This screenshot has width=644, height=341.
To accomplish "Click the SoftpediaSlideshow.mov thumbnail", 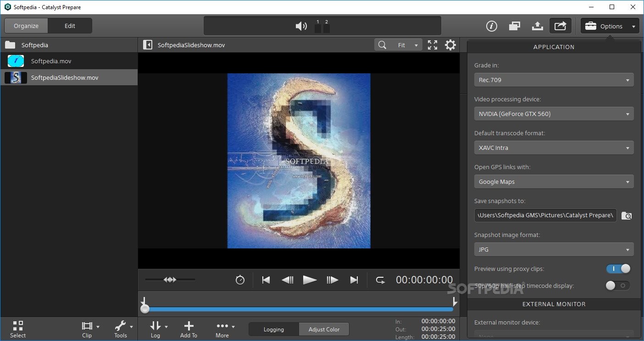I will coord(16,77).
